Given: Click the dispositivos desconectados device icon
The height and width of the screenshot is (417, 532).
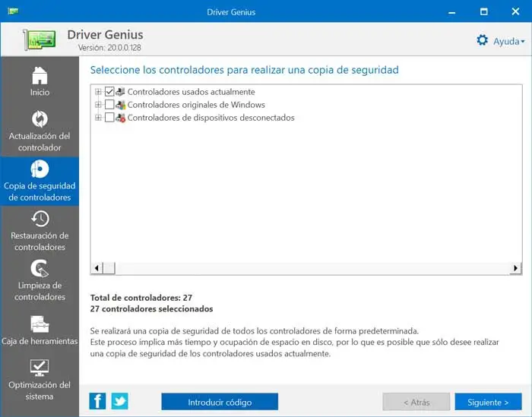Looking at the screenshot, I should click(120, 118).
